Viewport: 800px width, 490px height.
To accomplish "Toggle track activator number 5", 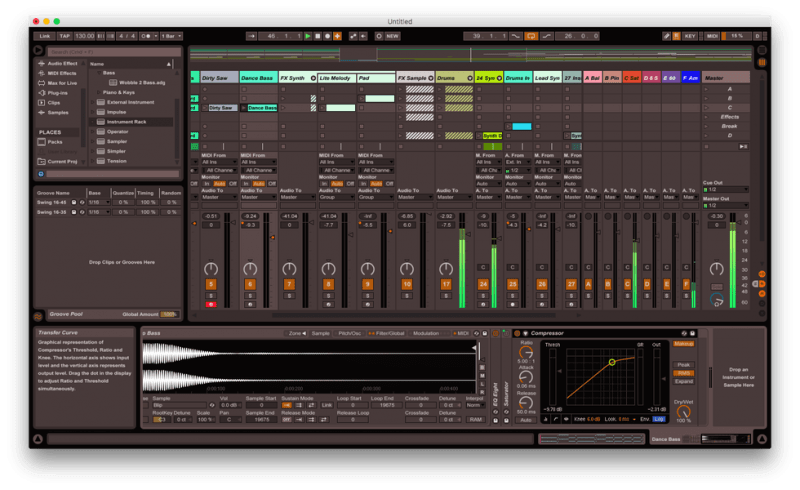I will coord(210,285).
